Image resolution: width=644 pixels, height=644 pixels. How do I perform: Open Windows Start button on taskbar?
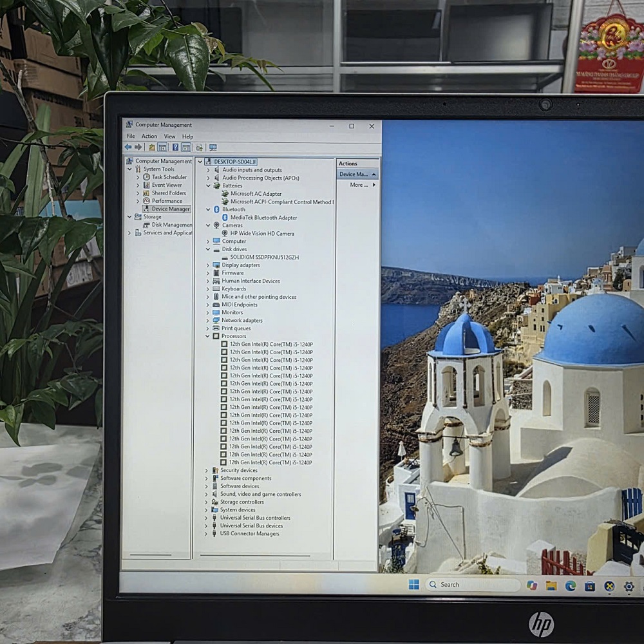coord(414,584)
